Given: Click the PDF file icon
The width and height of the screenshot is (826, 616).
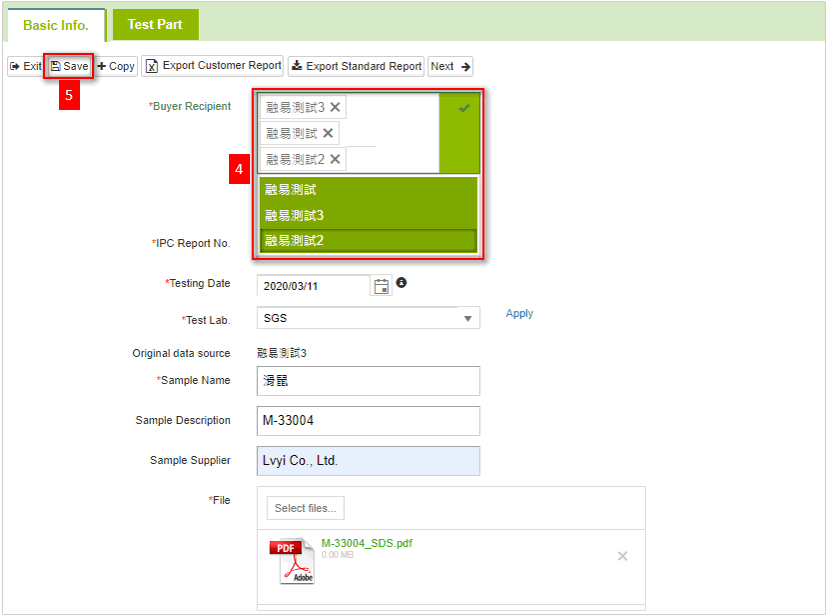Looking at the screenshot, I should [293, 561].
